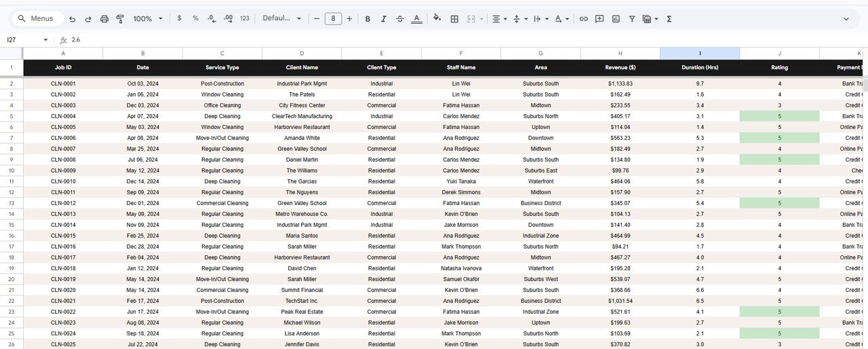Toggle strikethrough formatting
Viewport: 868px width, 349px height.
pyautogui.click(x=400, y=19)
